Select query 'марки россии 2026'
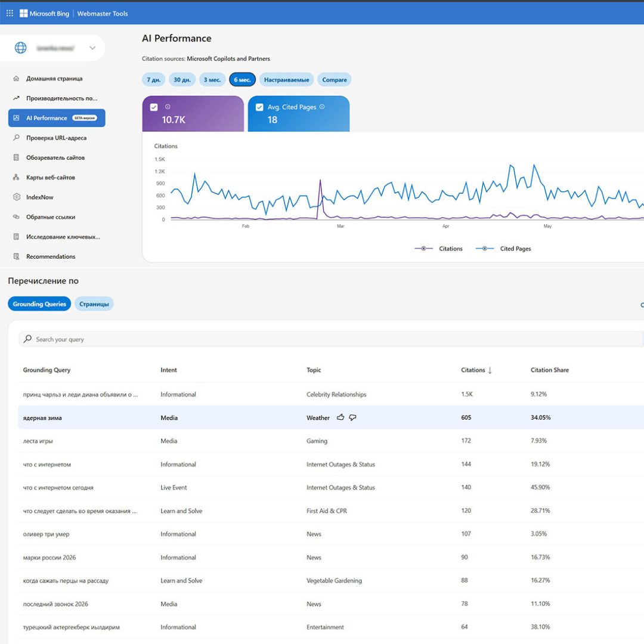 [x=49, y=558]
